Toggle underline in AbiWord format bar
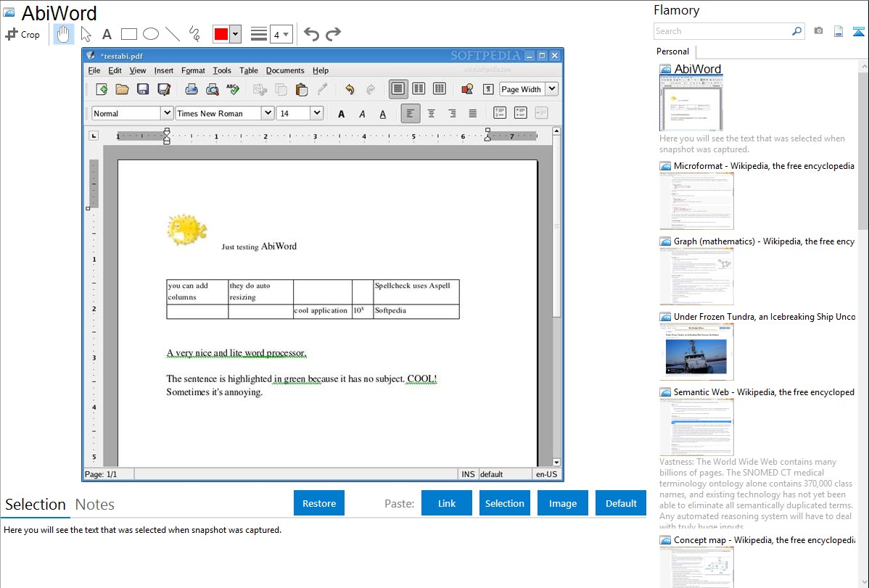The image size is (869, 588). click(383, 114)
